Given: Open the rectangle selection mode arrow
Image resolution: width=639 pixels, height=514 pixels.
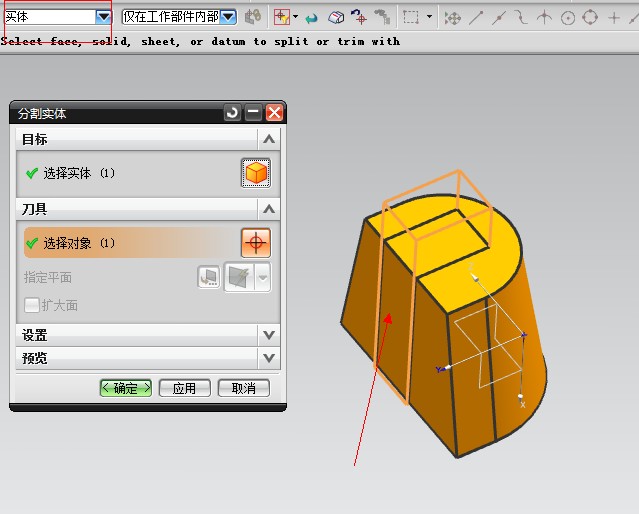Looking at the screenshot, I should tap(429, 17).
